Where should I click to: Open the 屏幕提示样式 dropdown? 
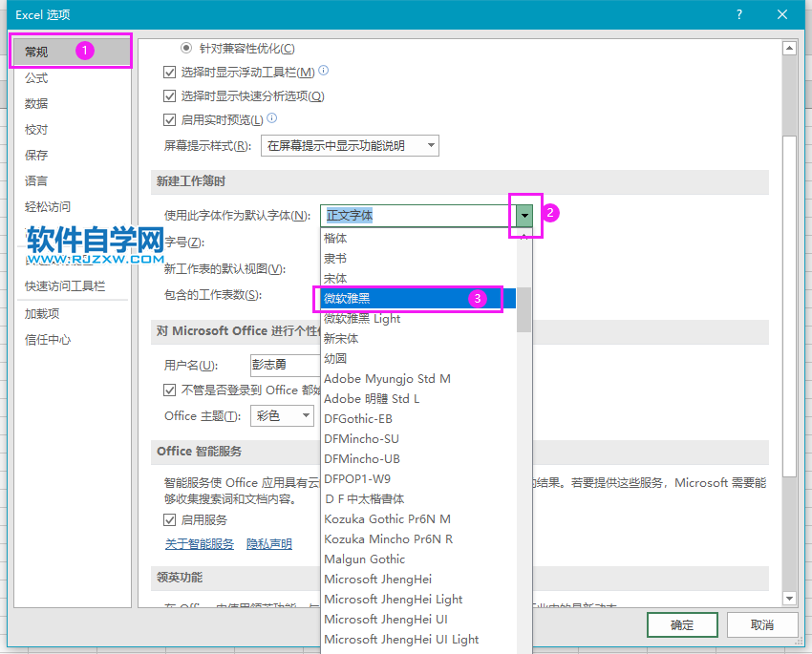click(432, 145)
